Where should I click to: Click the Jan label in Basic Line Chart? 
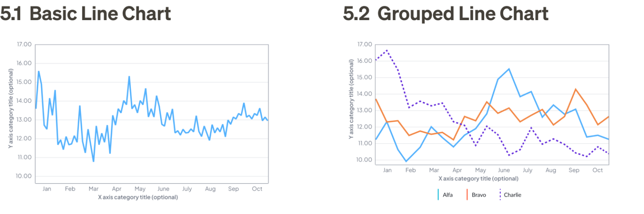click(x=47, y=189)
